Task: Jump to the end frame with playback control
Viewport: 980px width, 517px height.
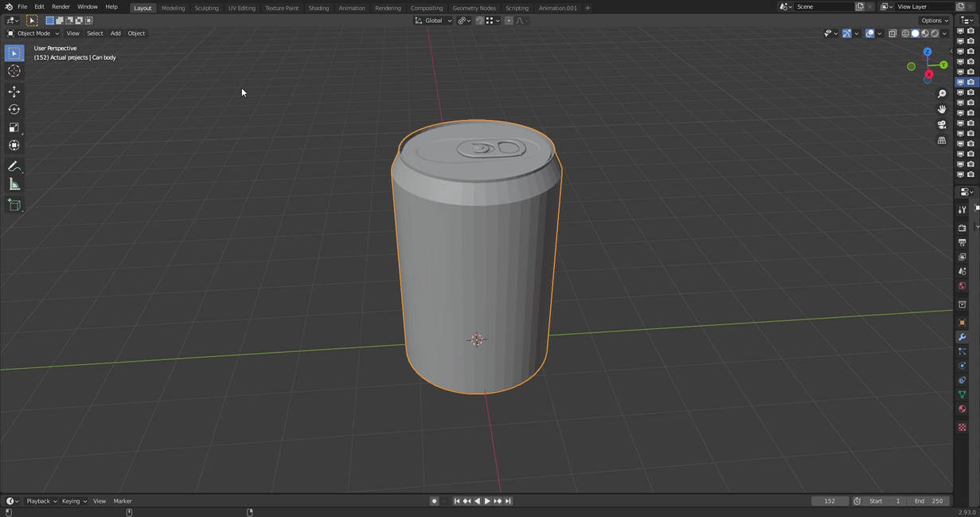Action: 508,500
